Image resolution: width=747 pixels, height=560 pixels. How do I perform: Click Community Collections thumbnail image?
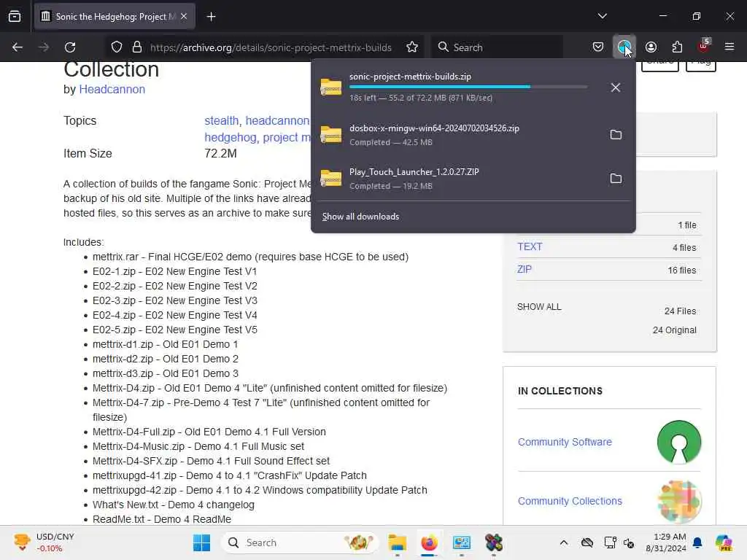679,501
